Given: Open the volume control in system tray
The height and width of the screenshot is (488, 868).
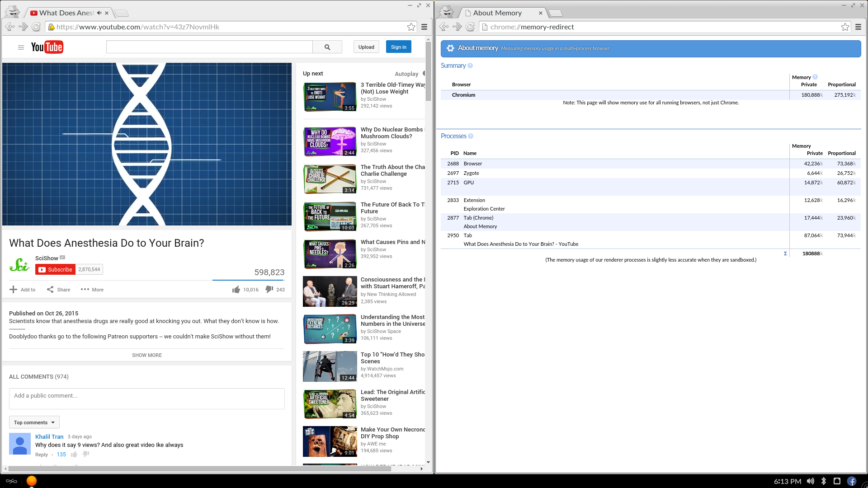Looking at the screenshot, I should [x=811, y=481].
